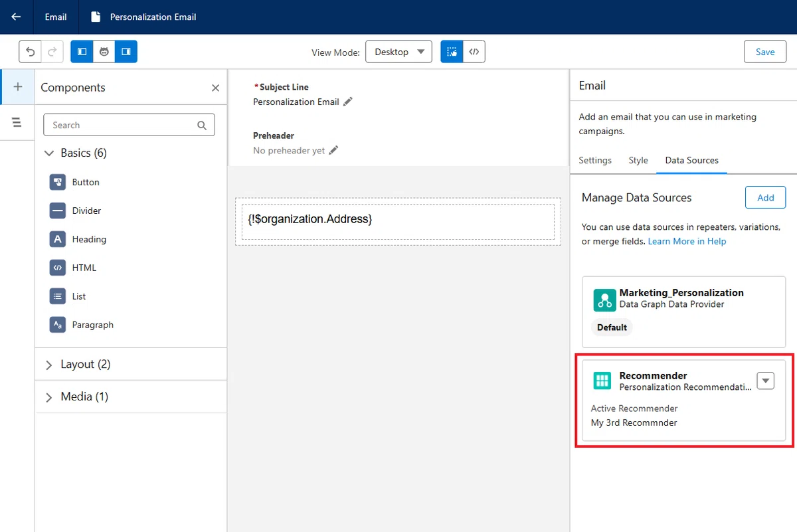Image resolution: width=797 pixels, height=532 pixels.
Task: Click the Heading component label
Action: [89, 239]
